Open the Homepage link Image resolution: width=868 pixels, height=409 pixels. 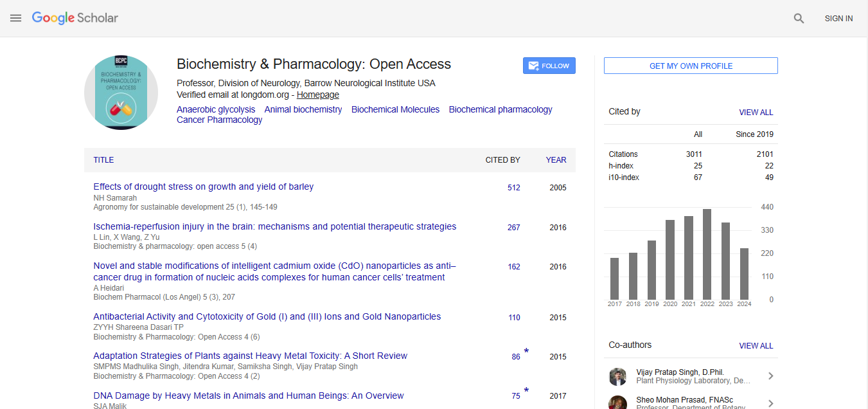coord(317,95)
